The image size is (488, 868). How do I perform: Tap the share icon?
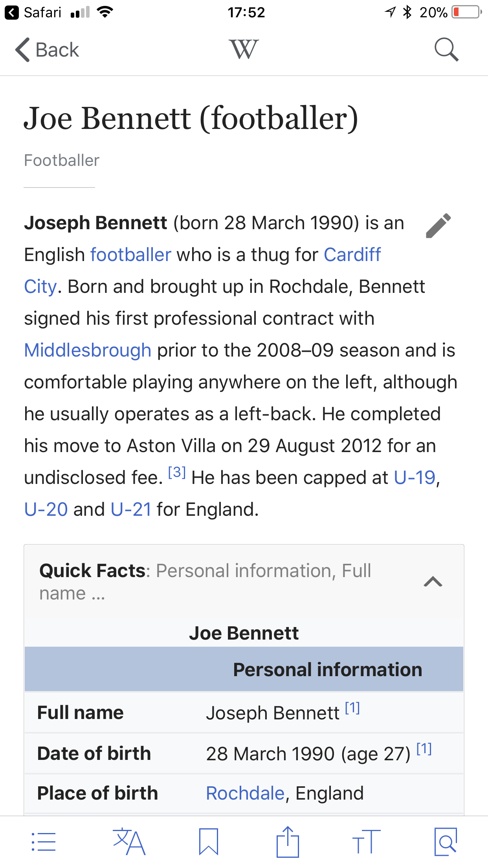pos(288,842)
